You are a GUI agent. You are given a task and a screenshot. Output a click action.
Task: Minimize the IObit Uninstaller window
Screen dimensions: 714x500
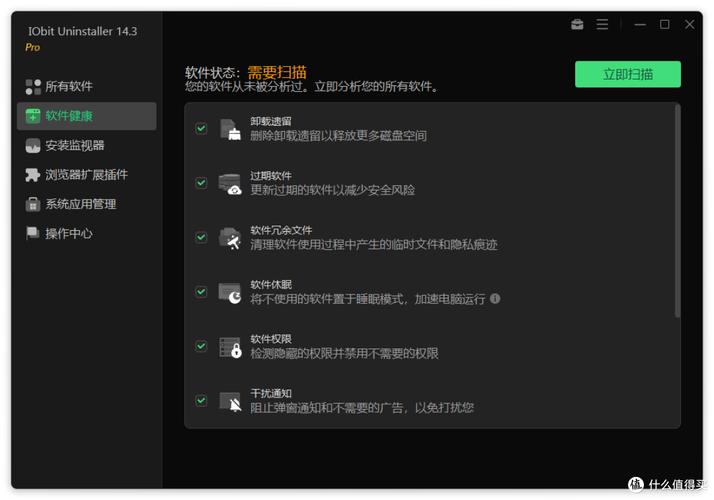(640, 25)
